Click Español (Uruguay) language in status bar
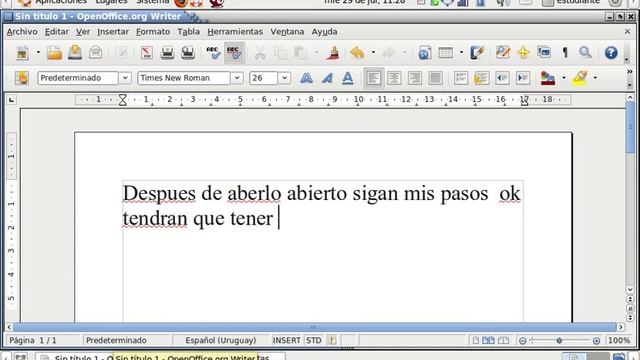Screen dimensions: 640x360 click(221, 340)
